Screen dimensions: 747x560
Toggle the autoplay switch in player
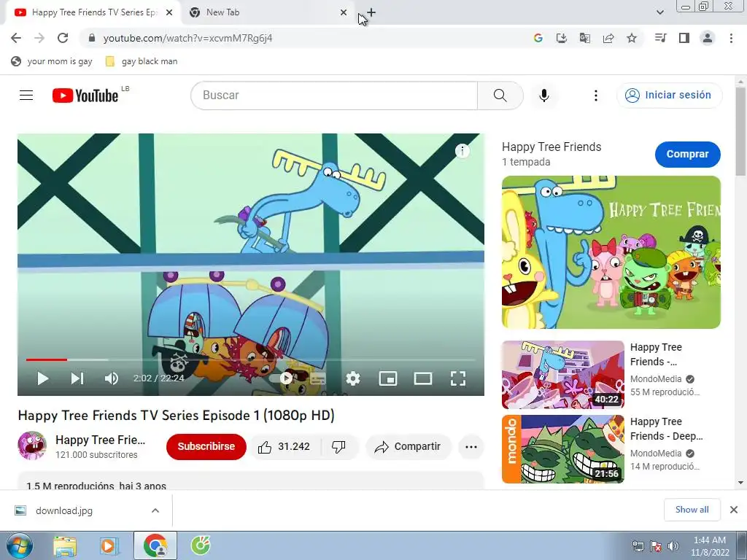pyautogui.click(x=281, y=378)
